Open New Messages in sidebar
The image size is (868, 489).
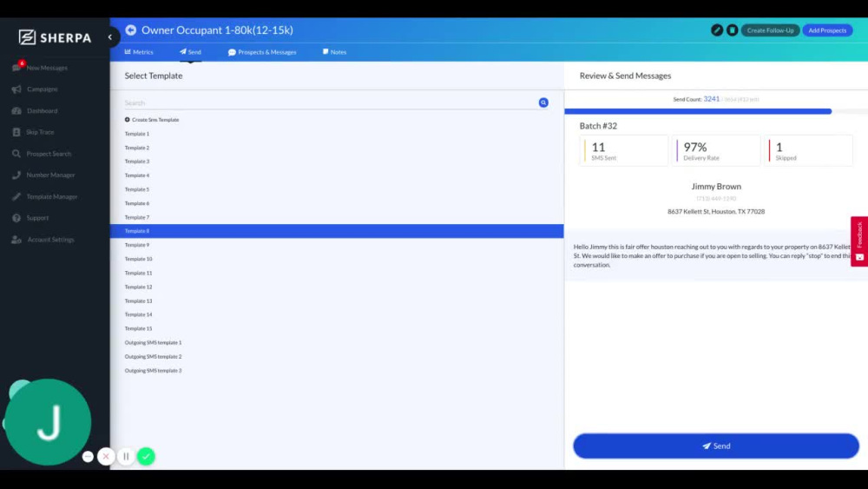[41, 68]
